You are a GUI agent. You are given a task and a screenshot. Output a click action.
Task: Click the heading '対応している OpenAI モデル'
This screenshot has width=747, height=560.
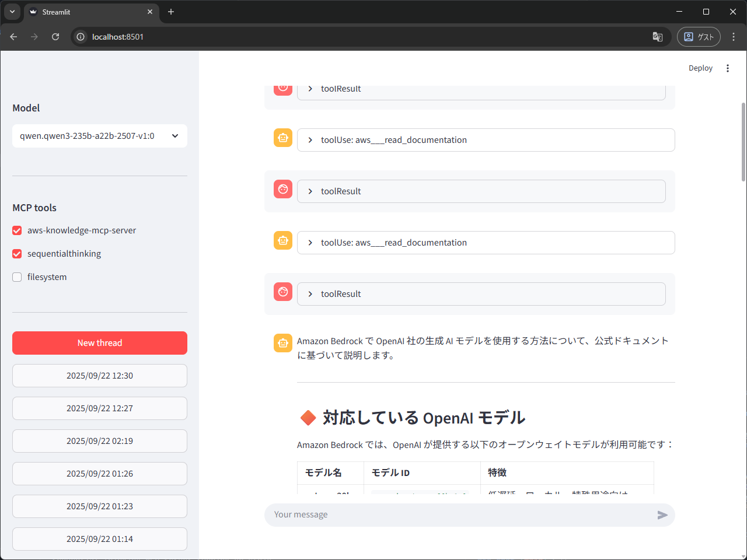(x=424, y=418)
